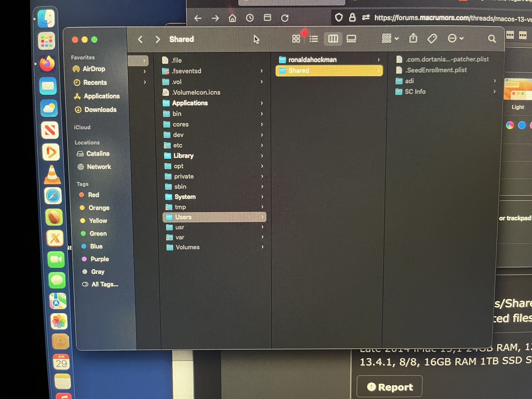
Task: Open the group-by dropdown in toolbar
Action: (390, 39)
